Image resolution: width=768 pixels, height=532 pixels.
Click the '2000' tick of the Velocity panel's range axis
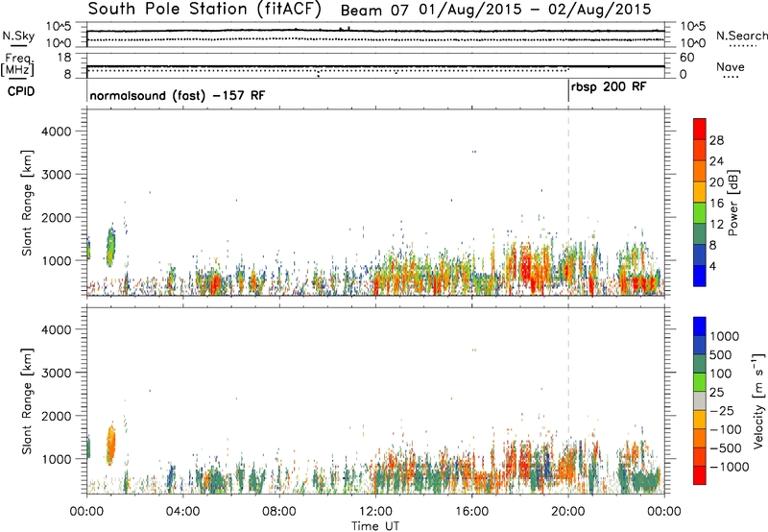click(x=57, y=416)
